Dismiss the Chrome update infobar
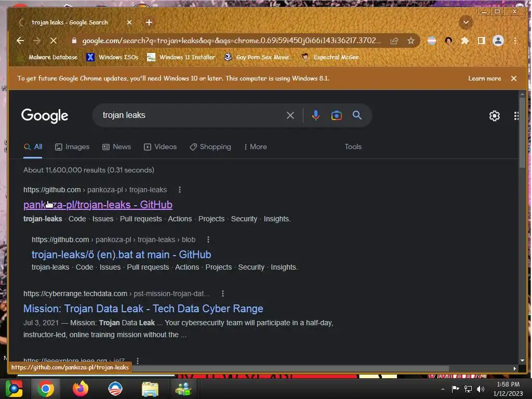This screenshot has height=399, width=532. point(514,78)
